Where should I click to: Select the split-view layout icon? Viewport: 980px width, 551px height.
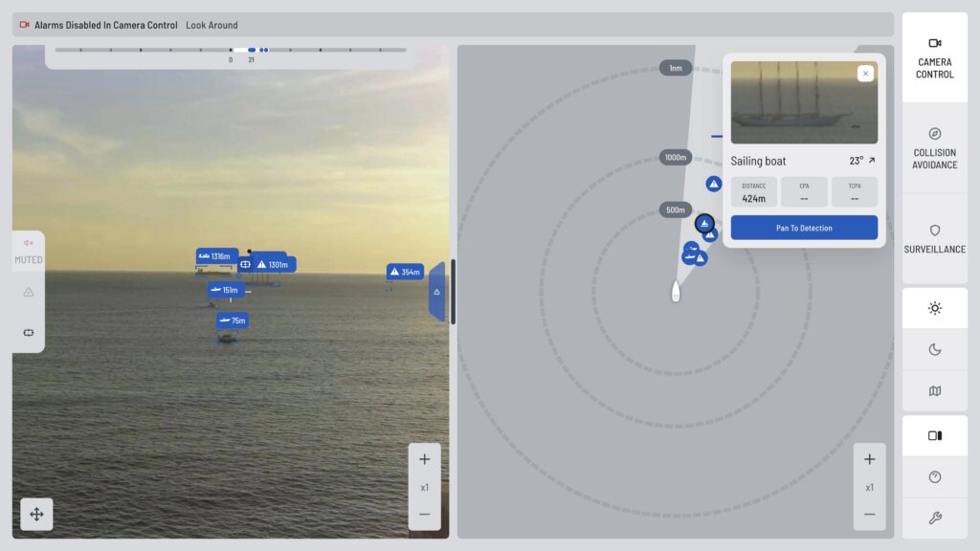[934, 435]
